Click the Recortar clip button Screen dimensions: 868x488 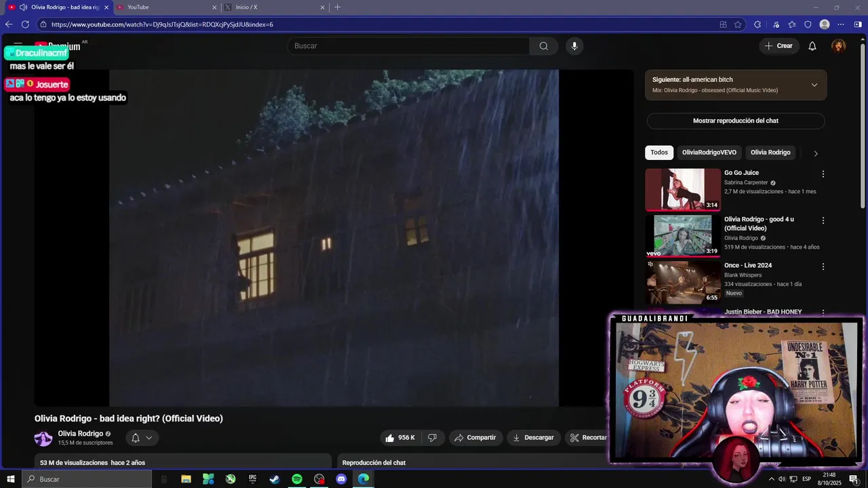[587, 438]
